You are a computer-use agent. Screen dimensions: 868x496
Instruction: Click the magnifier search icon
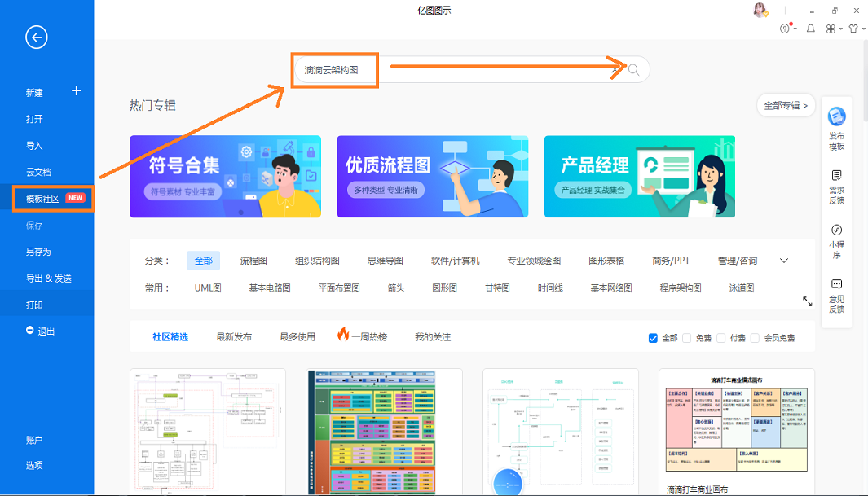click(x=633, y=70)
